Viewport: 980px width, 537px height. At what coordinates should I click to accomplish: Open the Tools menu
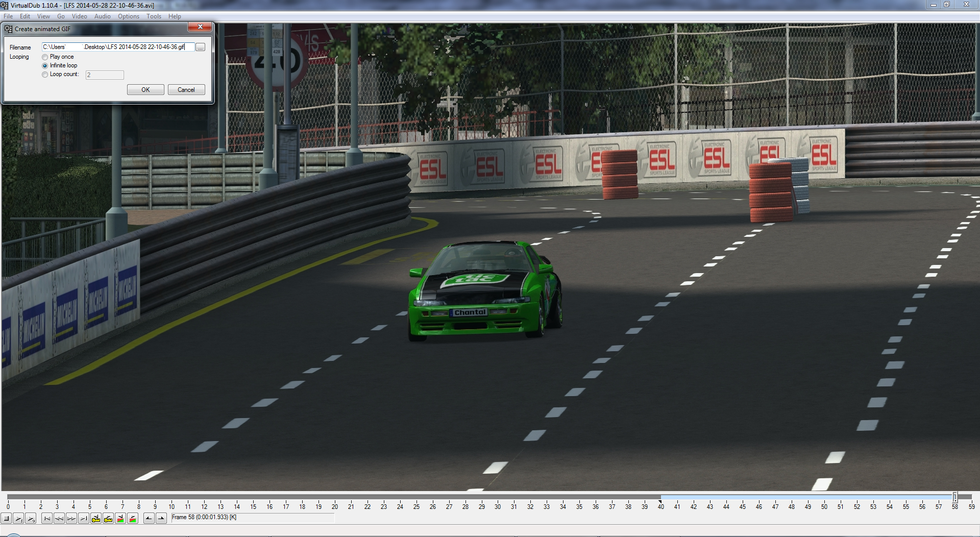click(154, 16)
